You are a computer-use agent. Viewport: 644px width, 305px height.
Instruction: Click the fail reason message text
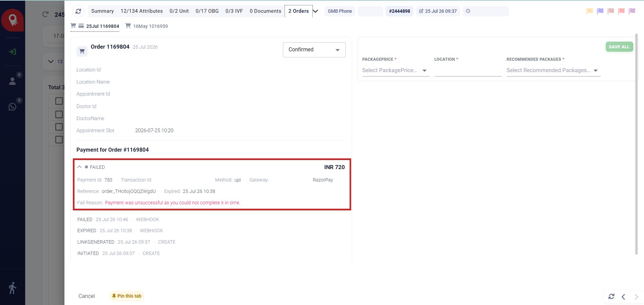[x=172, y=203]
